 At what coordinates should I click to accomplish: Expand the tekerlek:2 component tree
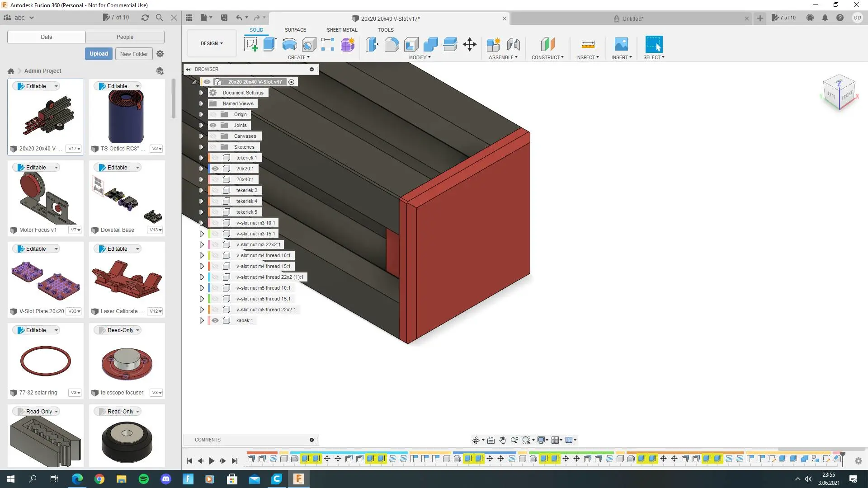[x=202, y=190]
